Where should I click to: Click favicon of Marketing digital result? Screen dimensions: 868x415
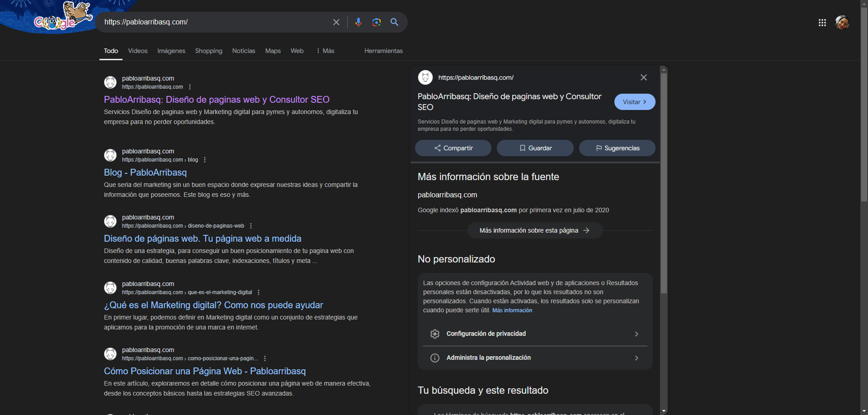pyautogui.click(x=110, y=288)
